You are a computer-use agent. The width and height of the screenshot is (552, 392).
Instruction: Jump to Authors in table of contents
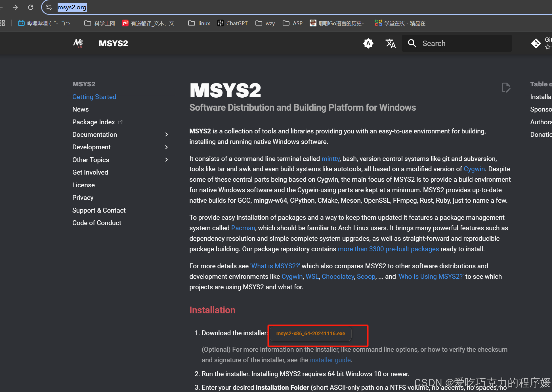point(541,122)
